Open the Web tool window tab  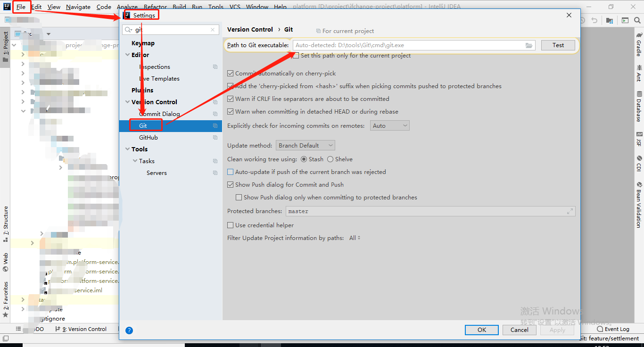tap(5, 263)
